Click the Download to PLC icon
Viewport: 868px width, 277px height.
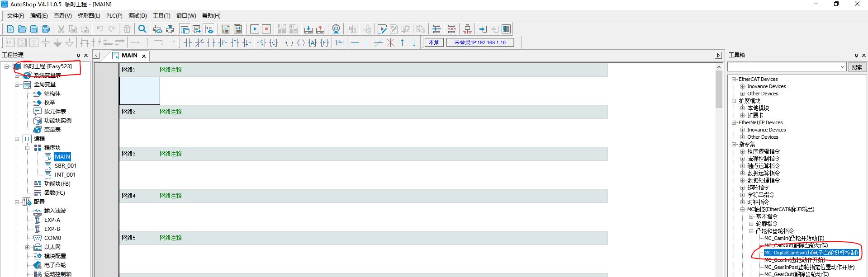click(x=308, y=29)
